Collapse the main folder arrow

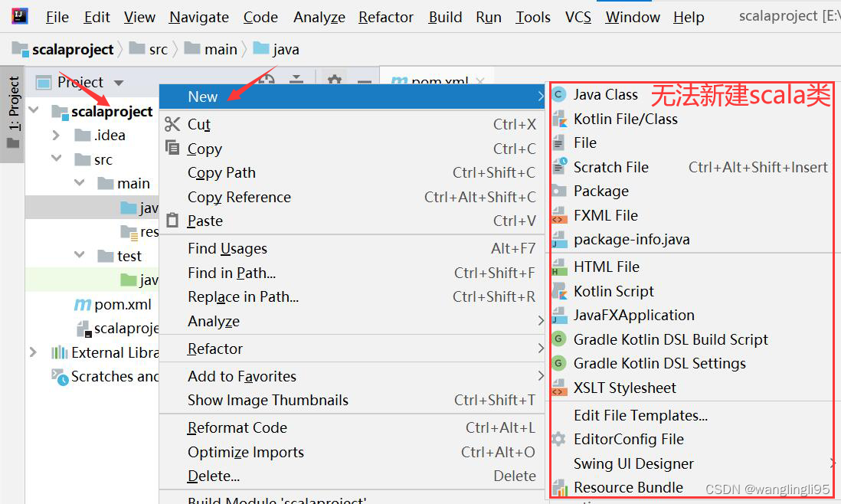[x=80, y=182]
